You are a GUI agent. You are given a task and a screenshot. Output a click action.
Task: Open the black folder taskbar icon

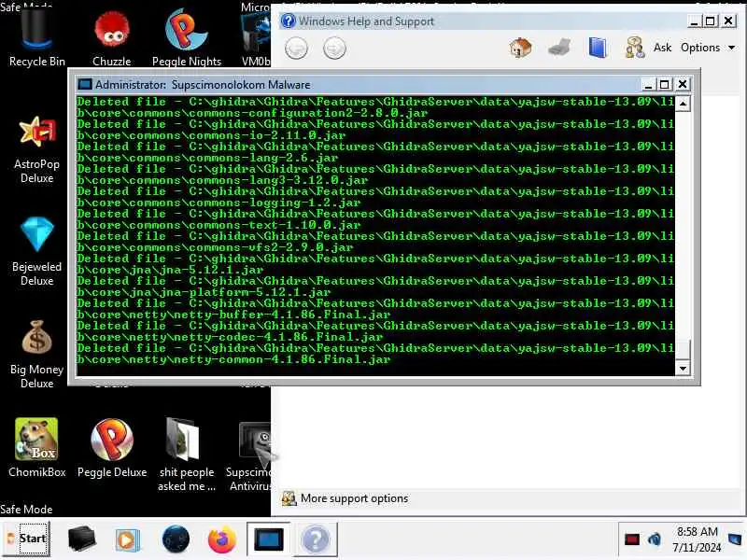tap(81, 539)
